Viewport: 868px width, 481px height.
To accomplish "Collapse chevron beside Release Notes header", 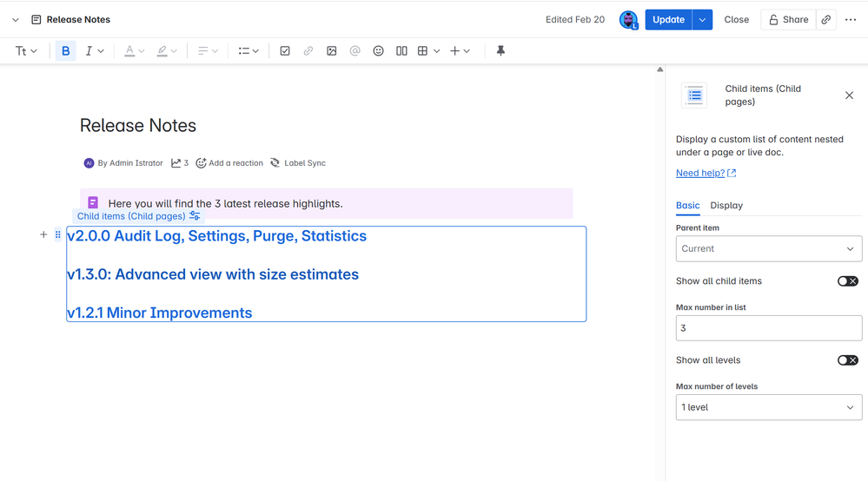I will coord(16,19).
